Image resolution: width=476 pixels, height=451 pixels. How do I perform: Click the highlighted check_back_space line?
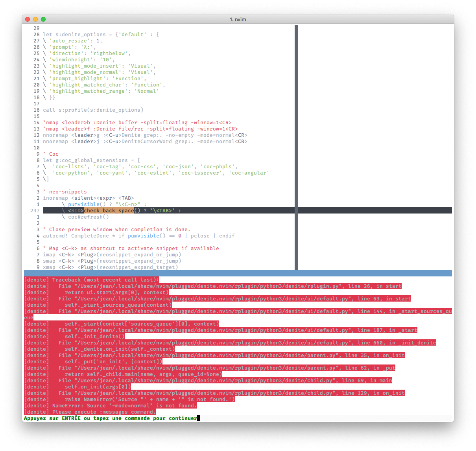click(x=109, y=210)
